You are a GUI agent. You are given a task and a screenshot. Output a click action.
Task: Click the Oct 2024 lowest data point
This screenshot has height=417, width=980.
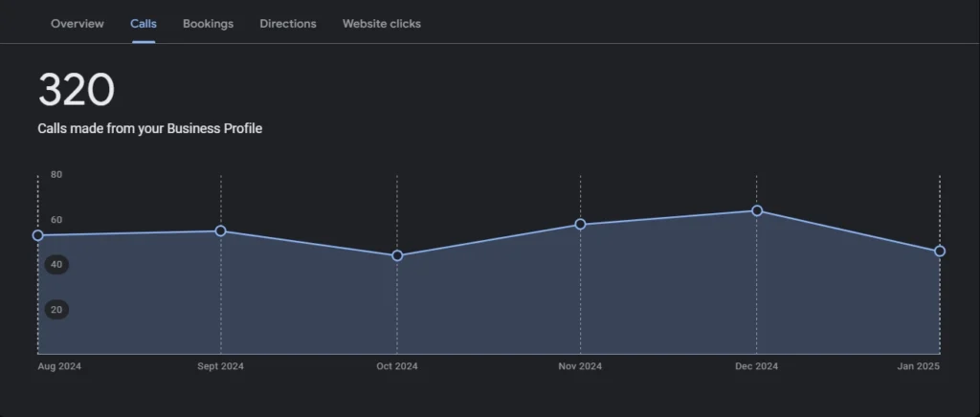coord(397,255)
